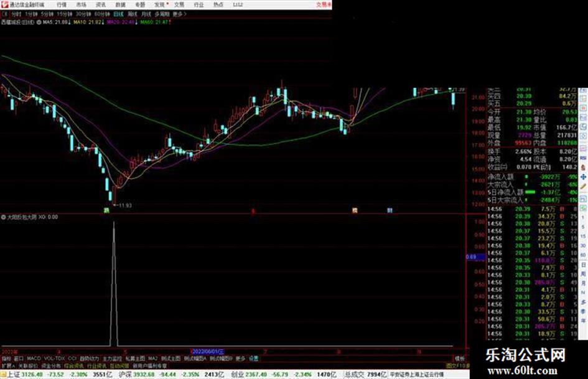Switch the sub-chart to 主力监控 indicator
This screenshot has height=379, width=588.
112,358
